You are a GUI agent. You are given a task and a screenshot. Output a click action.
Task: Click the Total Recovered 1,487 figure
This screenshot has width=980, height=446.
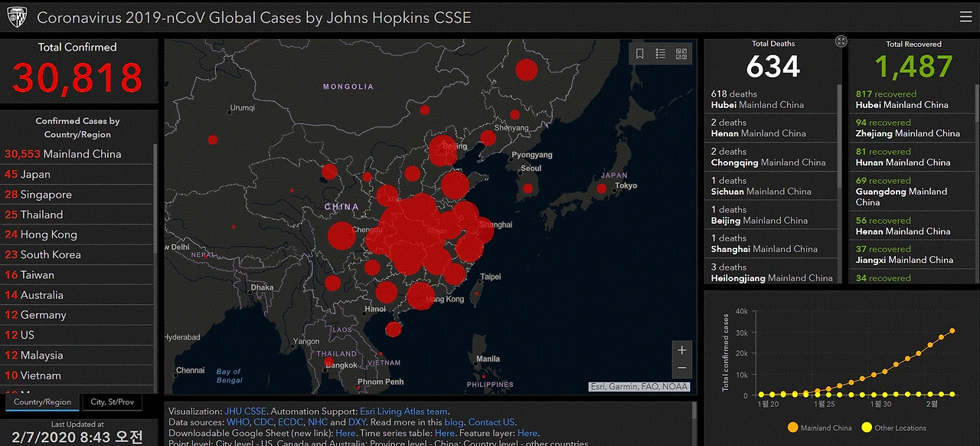[x=914, y=67]
